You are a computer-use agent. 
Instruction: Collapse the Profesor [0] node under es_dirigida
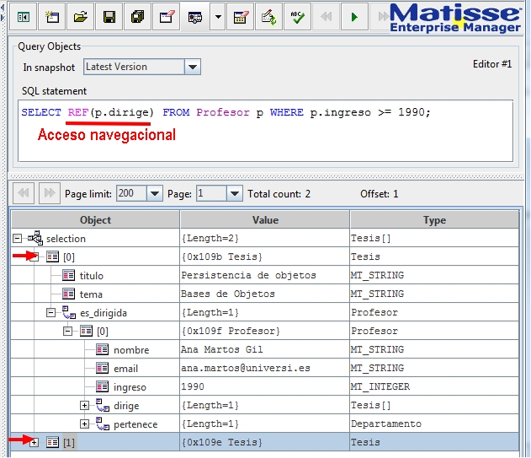coord(67,331)
